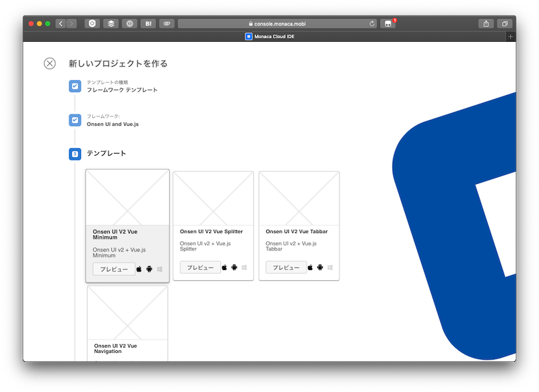
Task: Go back with Safari back arrow
Action: point(61,24)
